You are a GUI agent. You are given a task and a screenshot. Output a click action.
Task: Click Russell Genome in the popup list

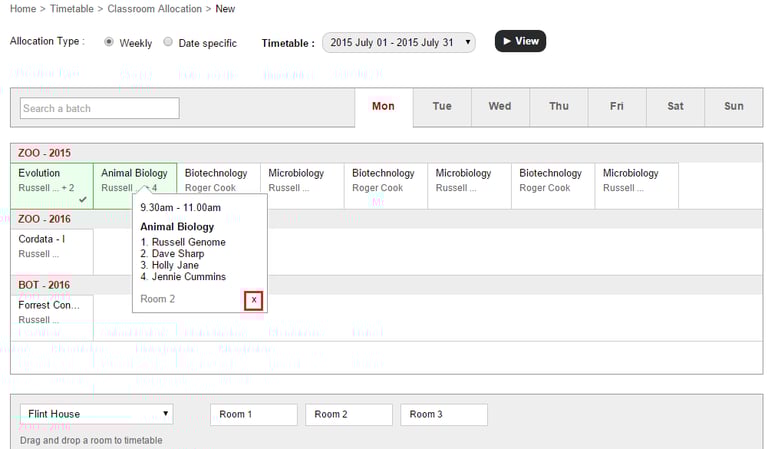coord(189,242)
